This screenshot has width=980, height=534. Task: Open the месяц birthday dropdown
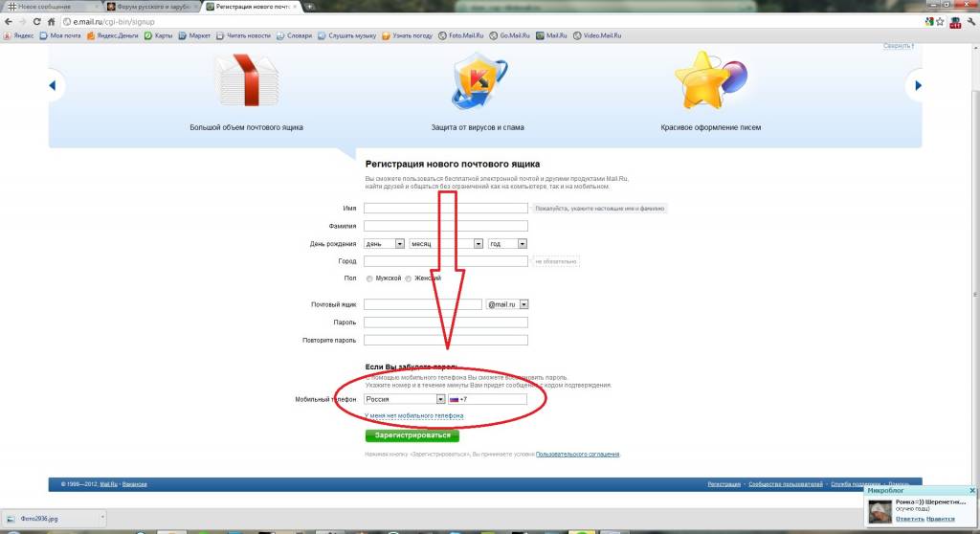point(446,244)
